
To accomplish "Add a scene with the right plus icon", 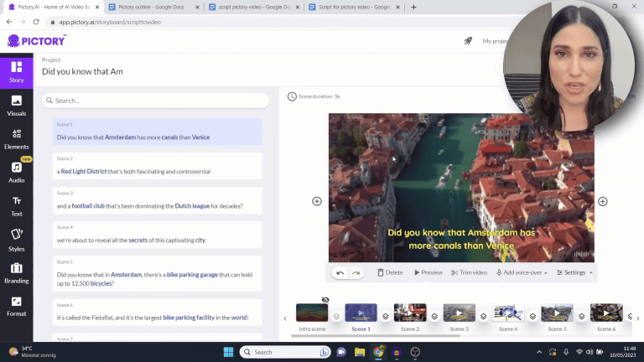I will pos(602,201).
